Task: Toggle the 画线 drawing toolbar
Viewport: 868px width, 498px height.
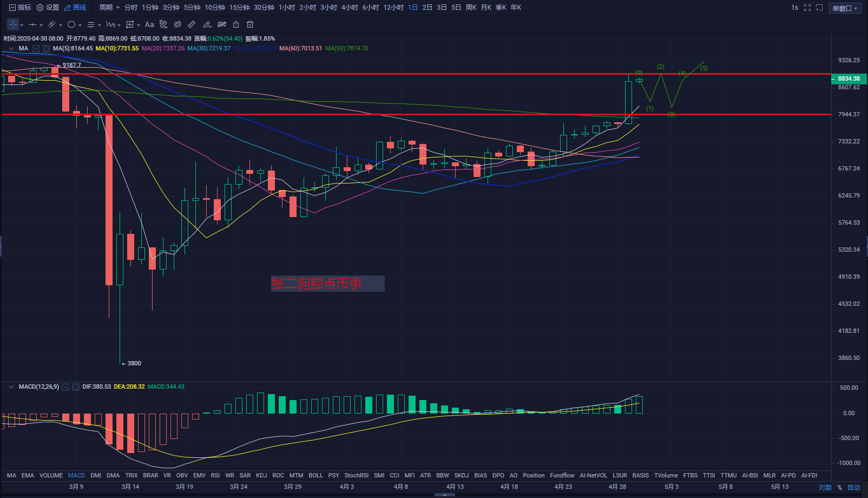Action: (75, 8)
